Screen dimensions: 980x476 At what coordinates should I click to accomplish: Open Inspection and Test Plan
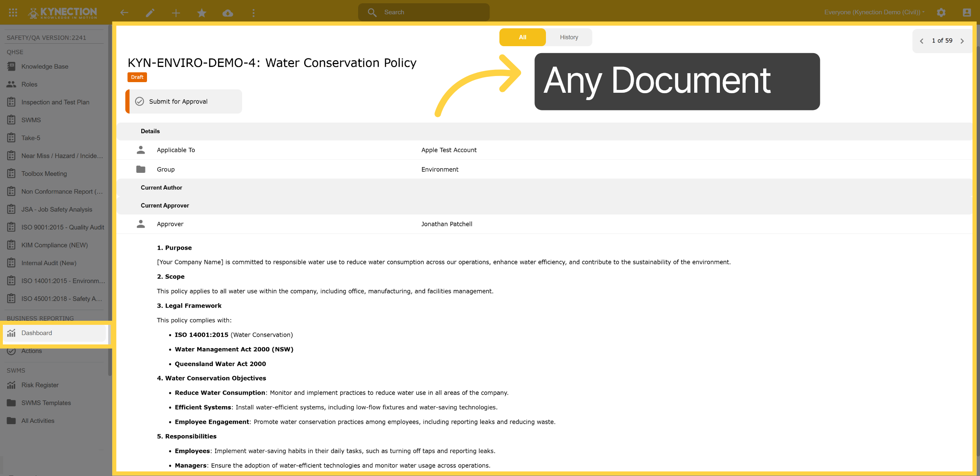point(56,102)
